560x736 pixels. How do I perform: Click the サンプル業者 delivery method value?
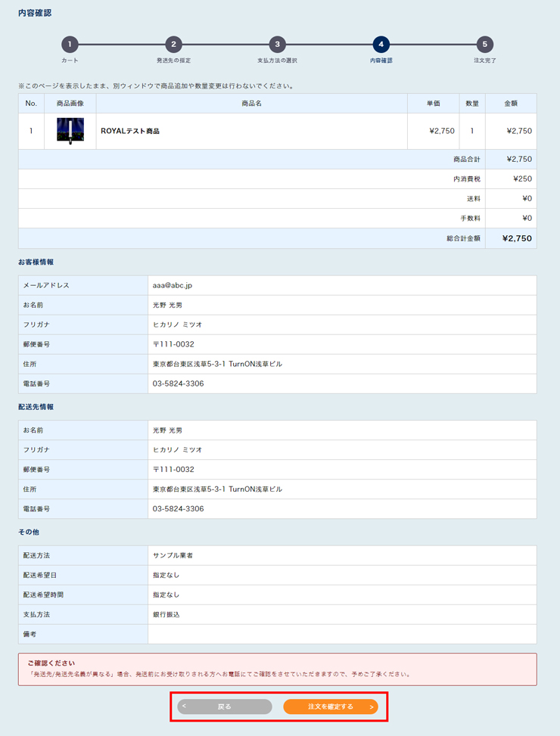(x=173, y=555)
